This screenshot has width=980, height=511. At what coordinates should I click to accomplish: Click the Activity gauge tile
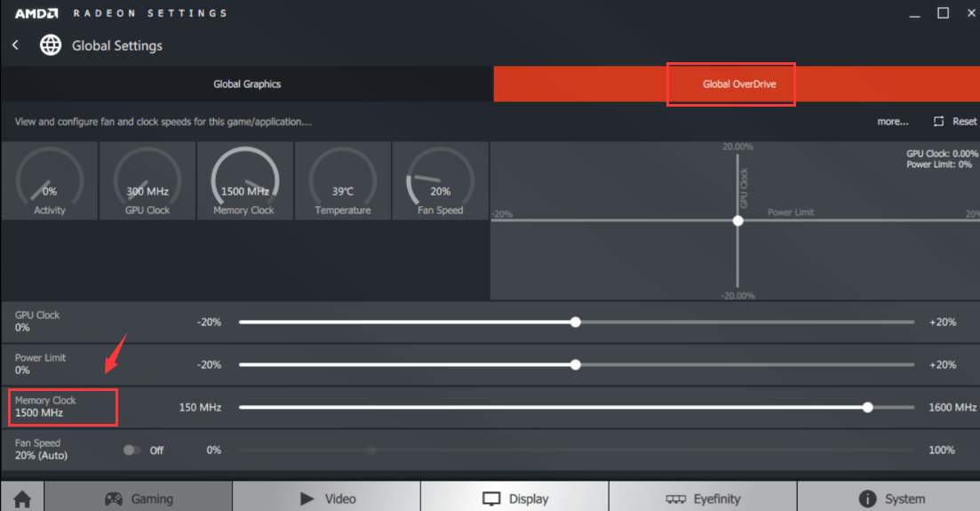pyautogui.click(x=50, y=180)
